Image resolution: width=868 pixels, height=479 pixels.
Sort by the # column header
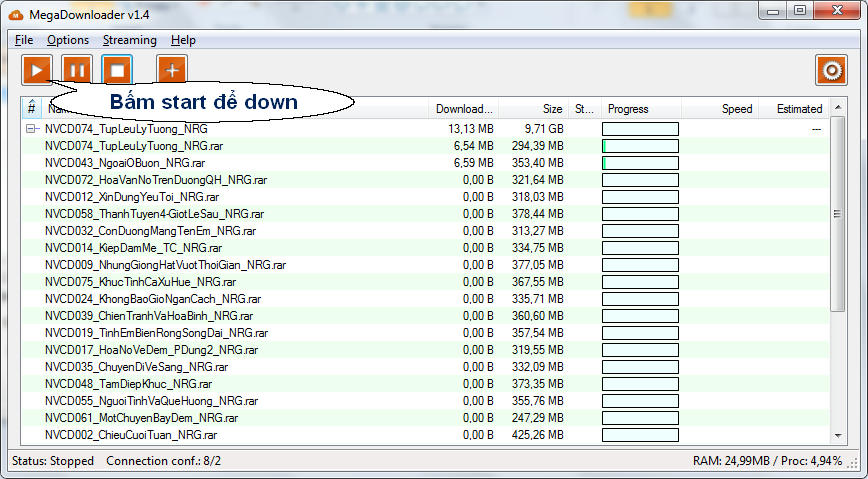point(32,109)
